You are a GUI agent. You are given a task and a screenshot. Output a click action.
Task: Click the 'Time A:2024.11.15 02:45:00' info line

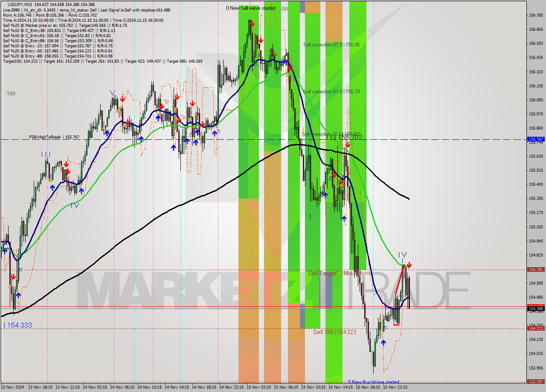83,20
